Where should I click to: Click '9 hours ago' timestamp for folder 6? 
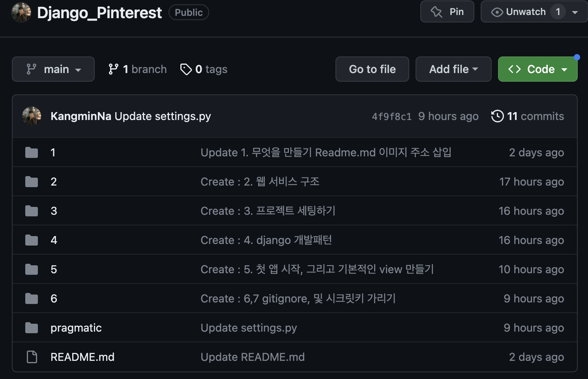(534, 298)
